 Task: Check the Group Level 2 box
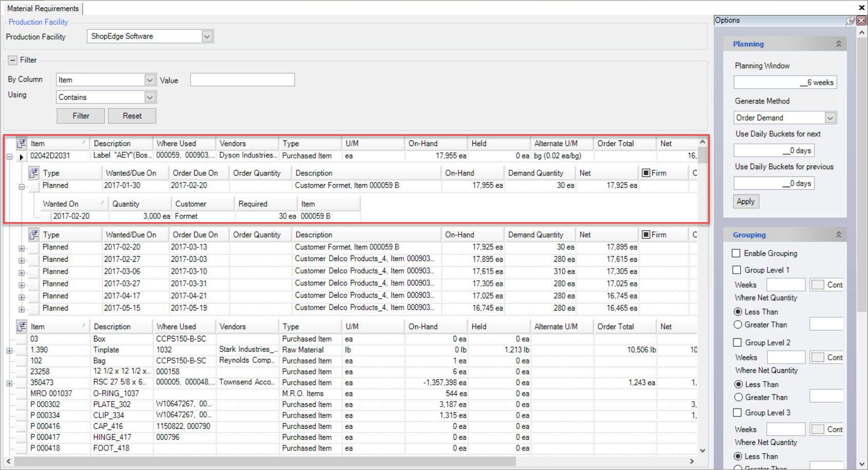point(737,342)
